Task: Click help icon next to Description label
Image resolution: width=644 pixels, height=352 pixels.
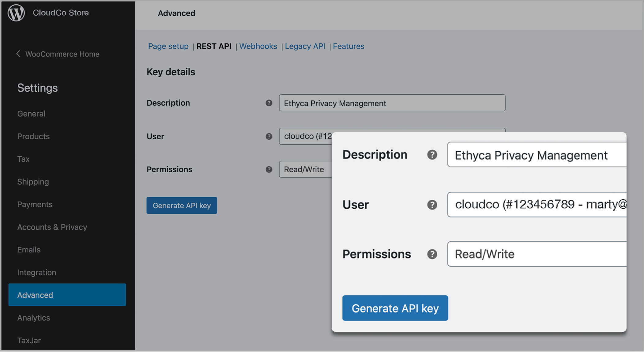Action: (x=269, y=103)
